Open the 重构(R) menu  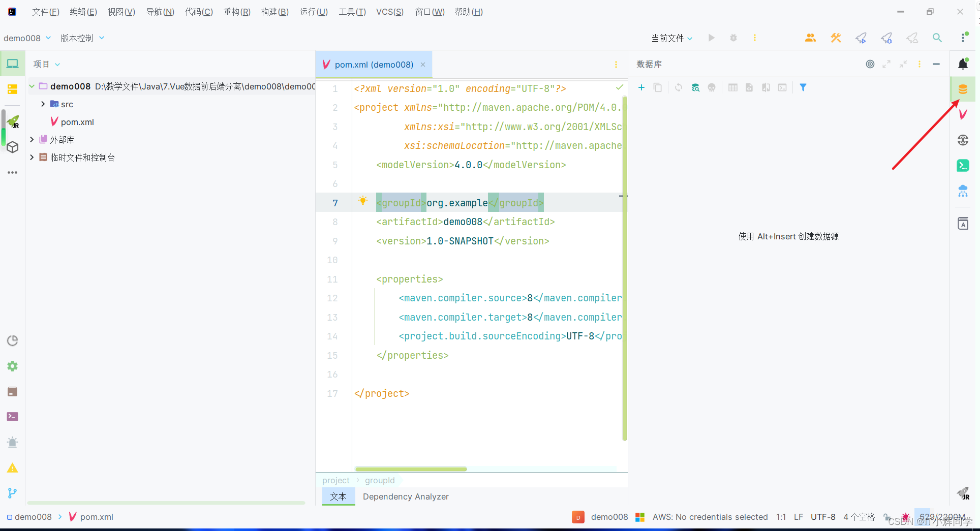click(237, 12)
